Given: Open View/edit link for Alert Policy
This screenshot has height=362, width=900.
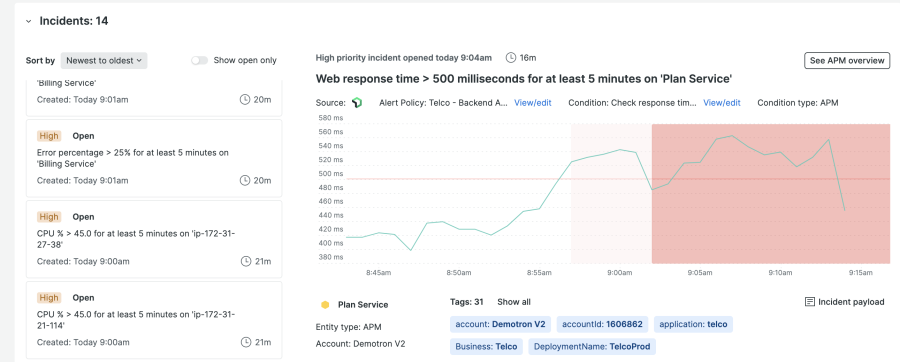Looking at the screenshot, I should click(533, 103).
